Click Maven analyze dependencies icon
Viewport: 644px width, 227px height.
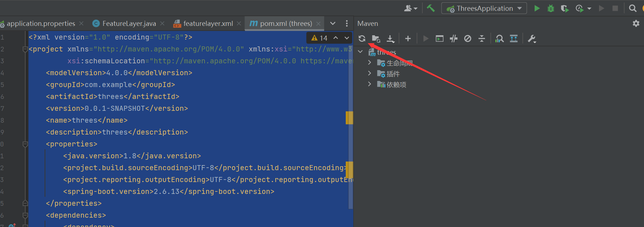tap(499, 38)
